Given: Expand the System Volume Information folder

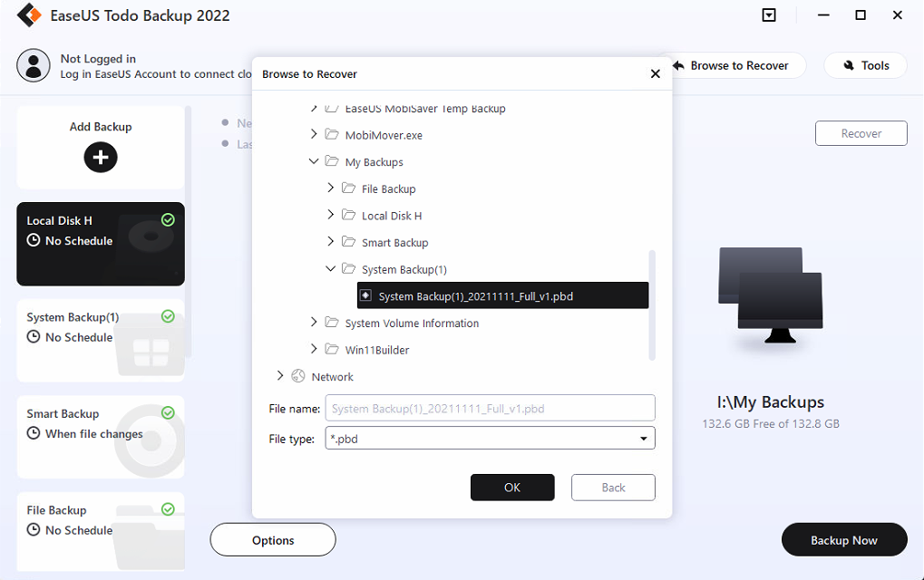Looking at the screenshot, I should pyautogui.click(x=314, y=322).
